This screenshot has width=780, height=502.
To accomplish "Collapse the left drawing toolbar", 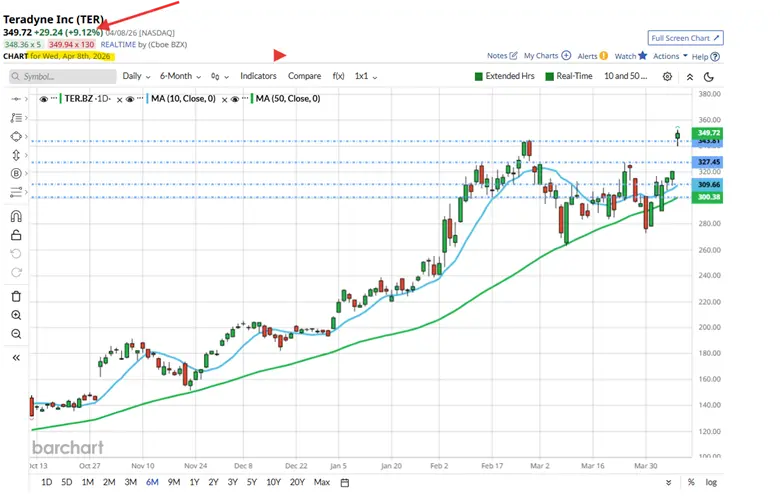I will click(x=16, y=357).
